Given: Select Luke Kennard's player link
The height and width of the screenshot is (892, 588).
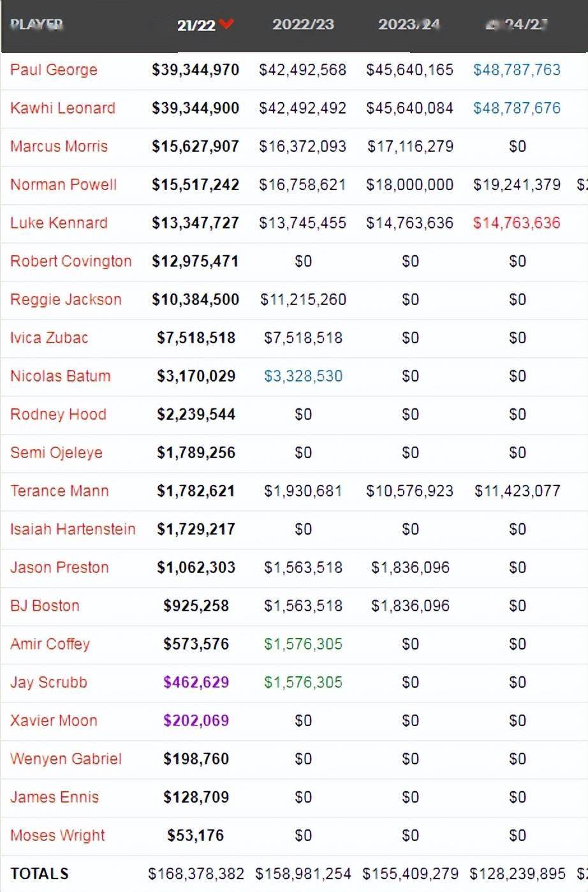Looking at the screenshot, I should point(59,223).
